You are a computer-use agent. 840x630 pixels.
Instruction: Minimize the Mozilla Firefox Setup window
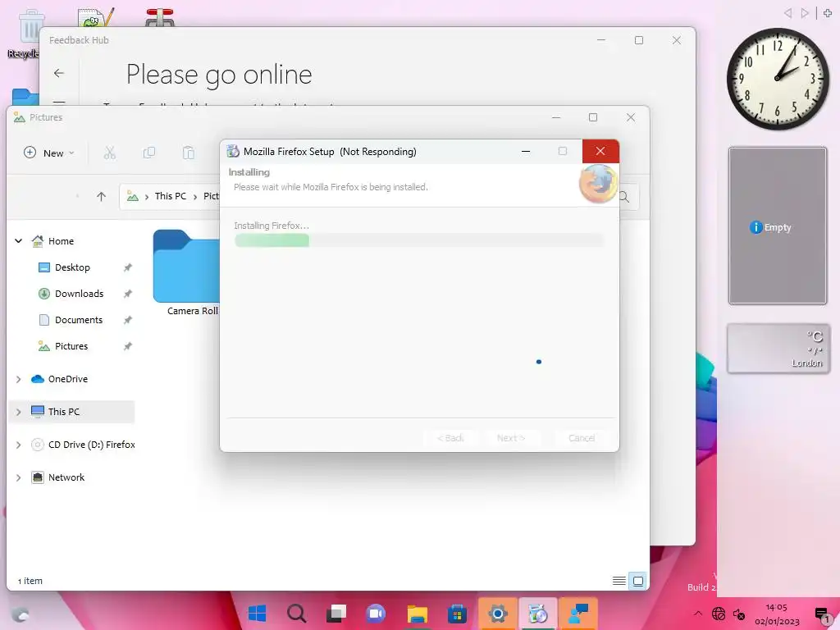click(526, 152)
